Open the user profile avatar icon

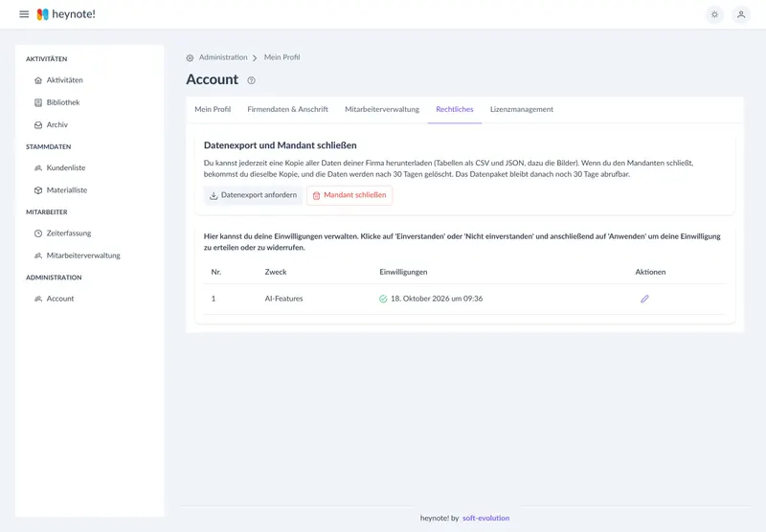pos(741,14)
